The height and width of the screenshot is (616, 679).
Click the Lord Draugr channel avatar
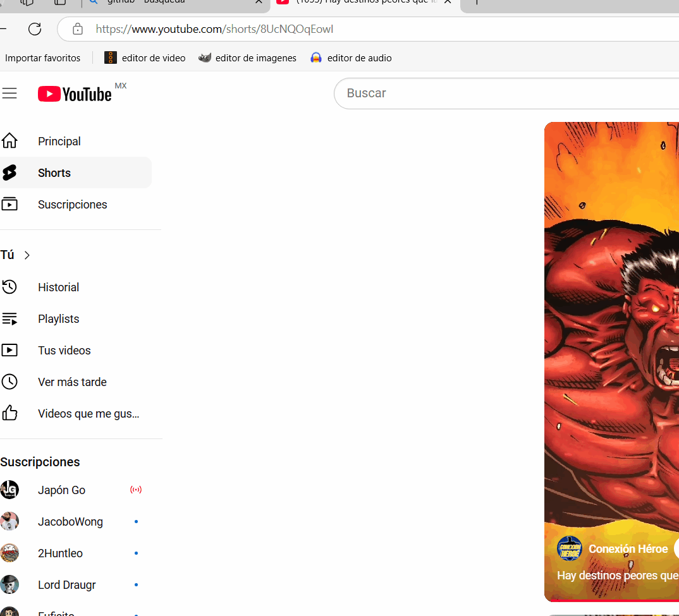click(x=9, y=584)
